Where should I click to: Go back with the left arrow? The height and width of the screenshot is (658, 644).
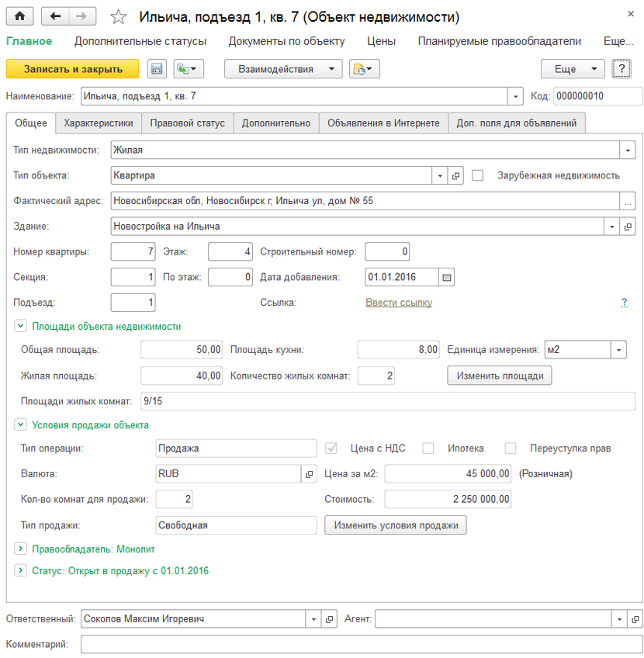[x=55, y=16]
